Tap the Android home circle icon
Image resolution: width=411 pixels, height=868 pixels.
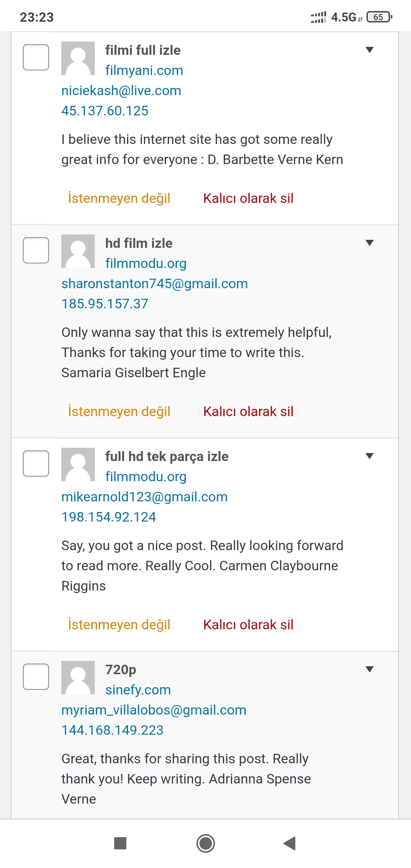pos(205,843)
